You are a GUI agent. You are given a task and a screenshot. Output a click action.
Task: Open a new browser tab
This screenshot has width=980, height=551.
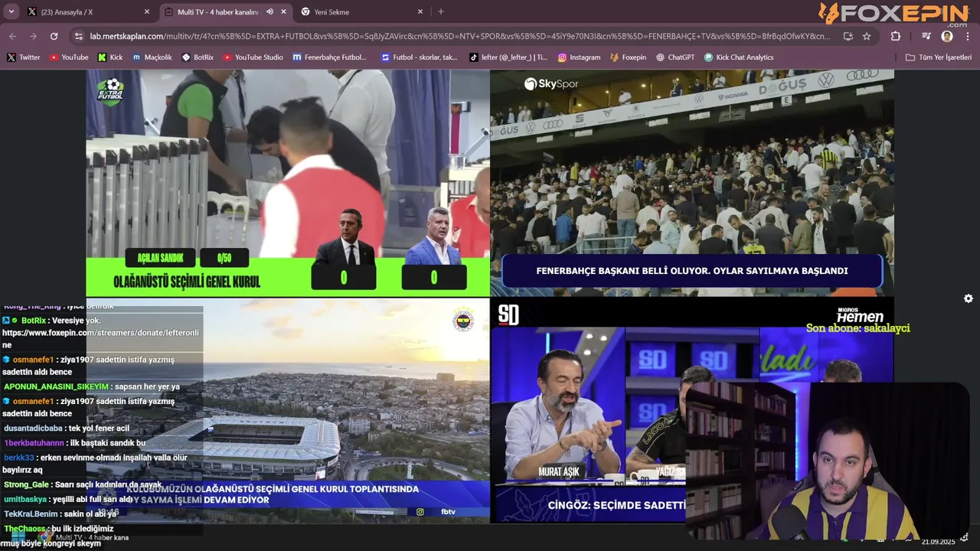tap(440, 11)
